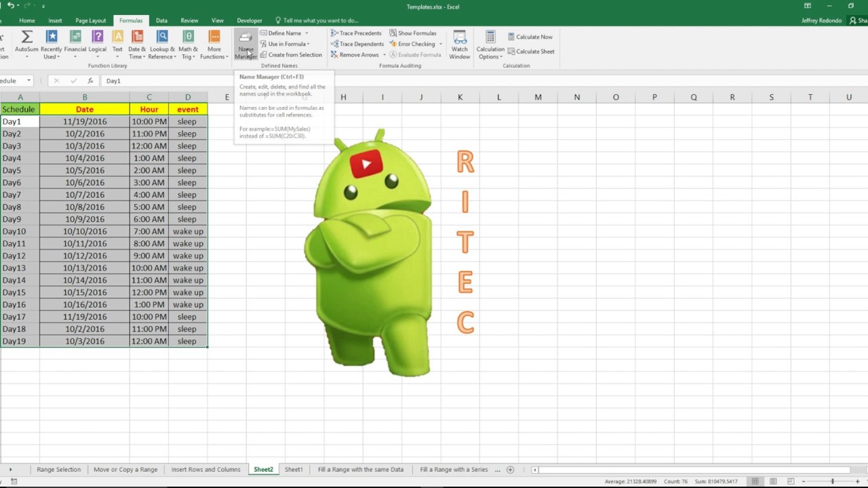Expand the Error Checking dropdown arrow
The image size is (868, 488).
[x=440, y=44]
